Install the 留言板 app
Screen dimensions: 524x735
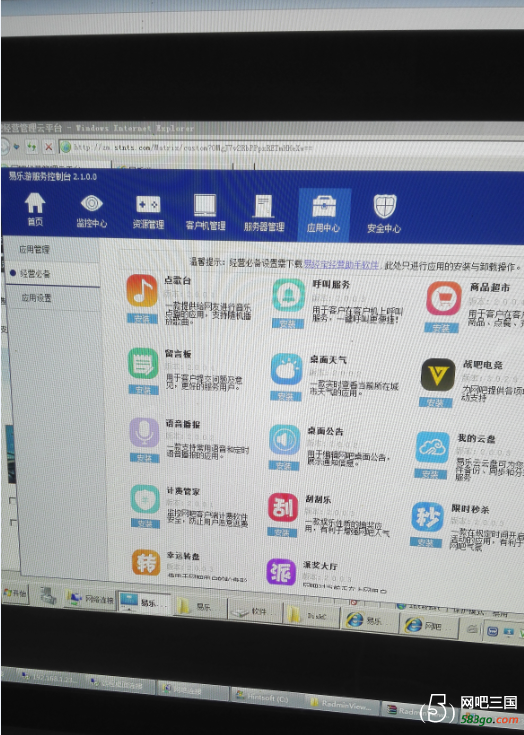tap(143, 390)
